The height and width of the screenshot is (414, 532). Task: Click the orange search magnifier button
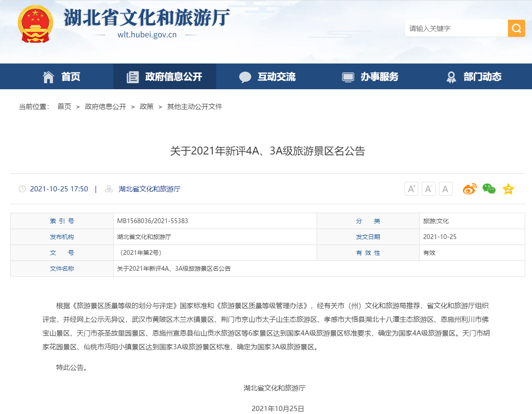pos(516,28)
